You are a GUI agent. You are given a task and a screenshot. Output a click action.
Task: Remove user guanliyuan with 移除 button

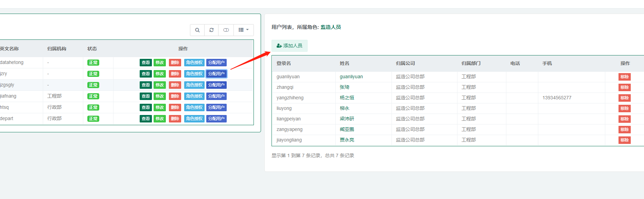coord(624,77)
